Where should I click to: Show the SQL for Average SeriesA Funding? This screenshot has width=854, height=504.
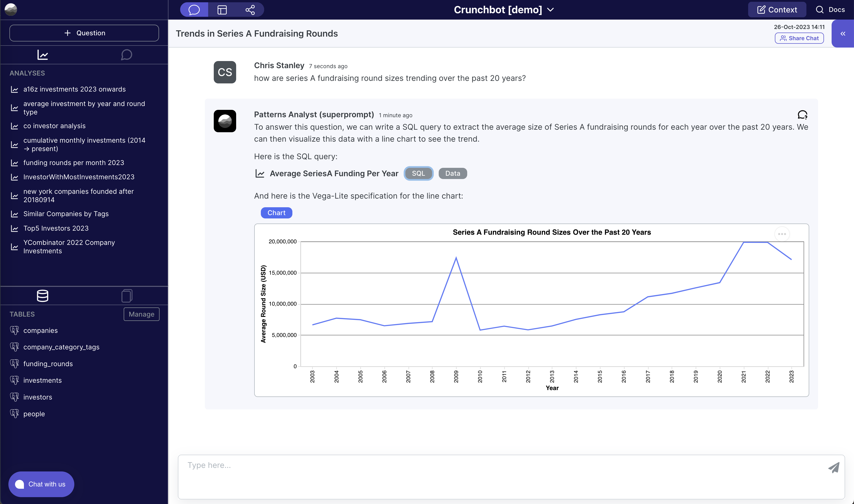(x=418, y=173)
